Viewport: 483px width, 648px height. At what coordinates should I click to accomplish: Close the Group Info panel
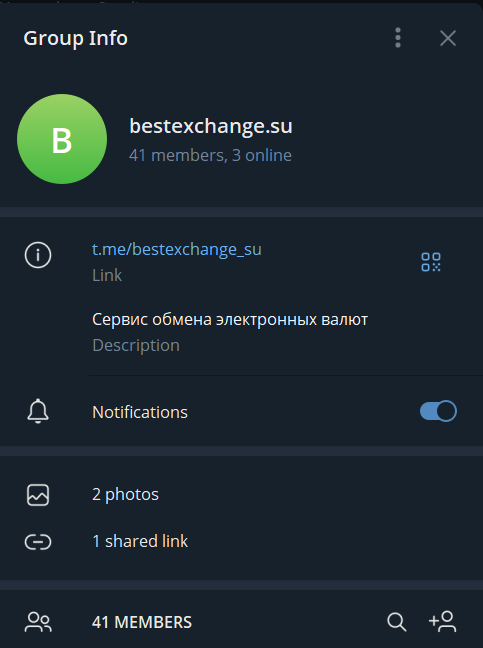tap(448, 38)
